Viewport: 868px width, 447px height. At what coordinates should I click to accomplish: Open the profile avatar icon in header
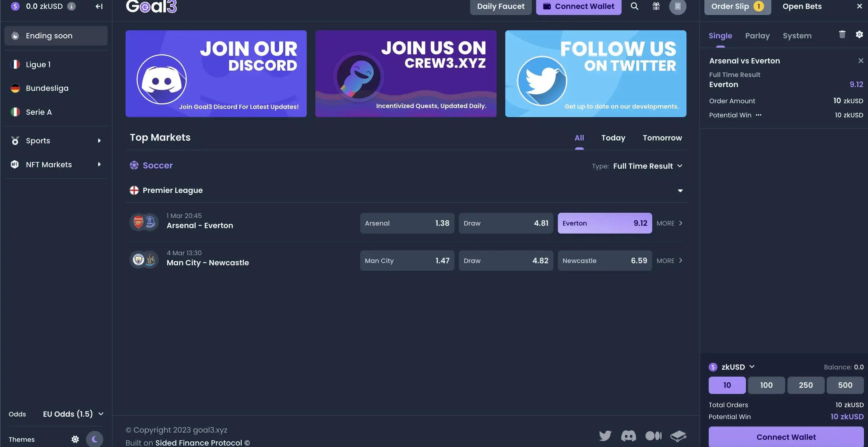coord(677,6)
